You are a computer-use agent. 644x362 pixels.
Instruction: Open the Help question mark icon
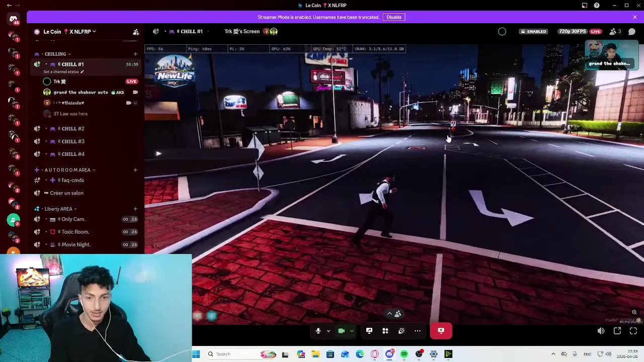click(597, 5)
